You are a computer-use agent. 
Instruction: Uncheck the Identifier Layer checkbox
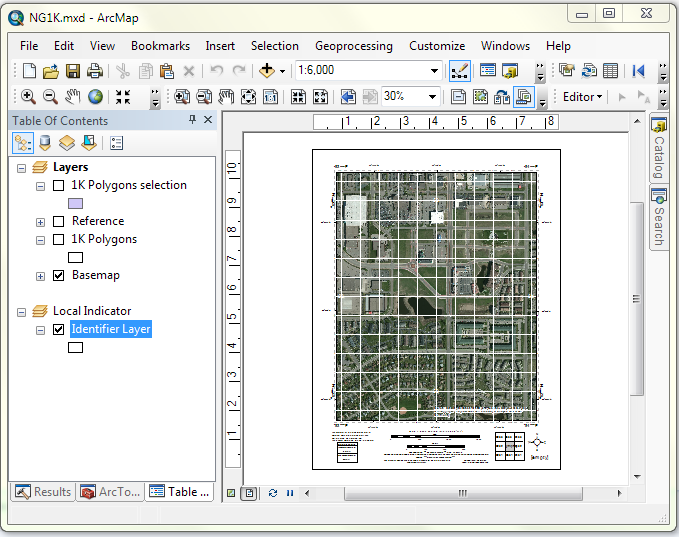58,330
